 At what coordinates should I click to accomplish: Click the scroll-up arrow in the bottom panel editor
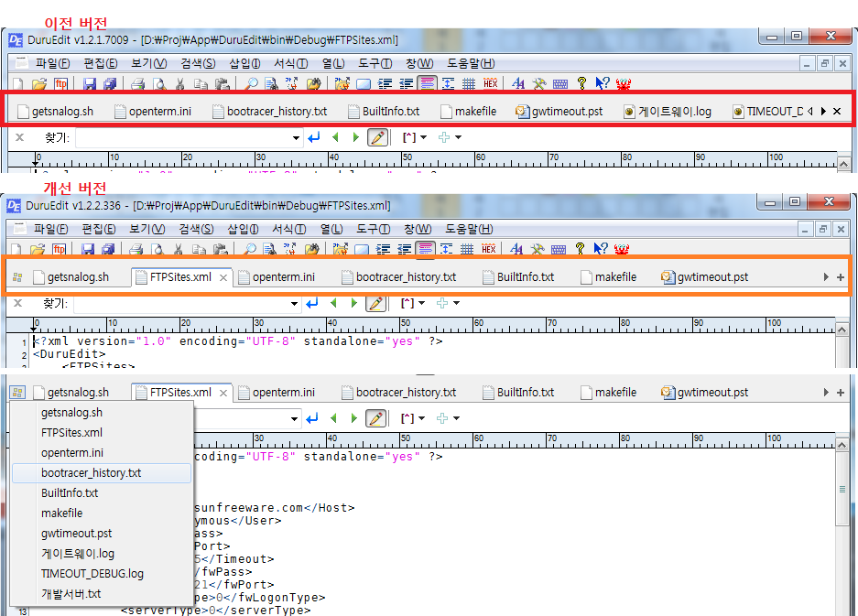pos(842,445)
